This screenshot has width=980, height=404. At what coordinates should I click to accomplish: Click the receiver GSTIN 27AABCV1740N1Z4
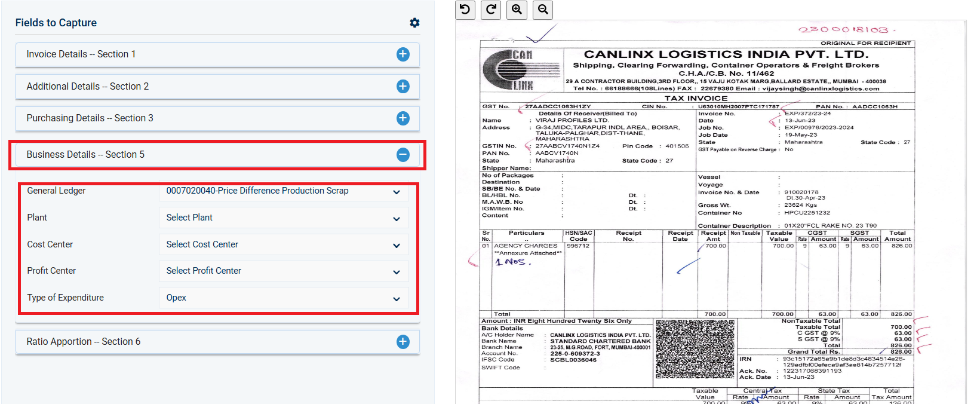click(567, 146)
